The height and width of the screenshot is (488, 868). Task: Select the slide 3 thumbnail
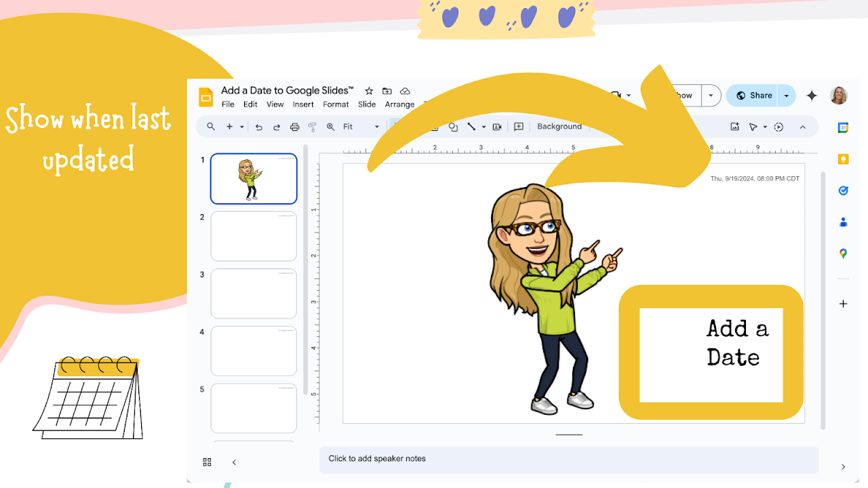click(x=254, y=293)
